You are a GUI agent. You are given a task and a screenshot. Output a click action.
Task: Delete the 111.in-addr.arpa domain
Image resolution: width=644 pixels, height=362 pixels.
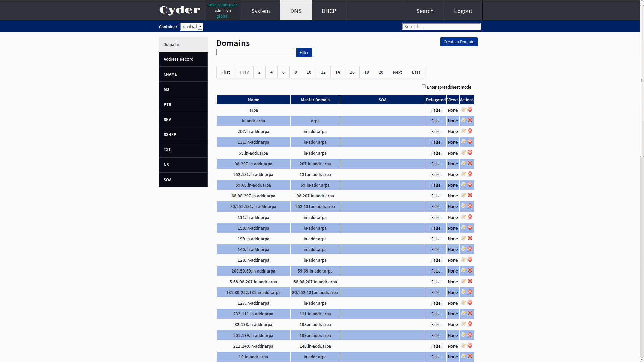click(x=470, y=217)
